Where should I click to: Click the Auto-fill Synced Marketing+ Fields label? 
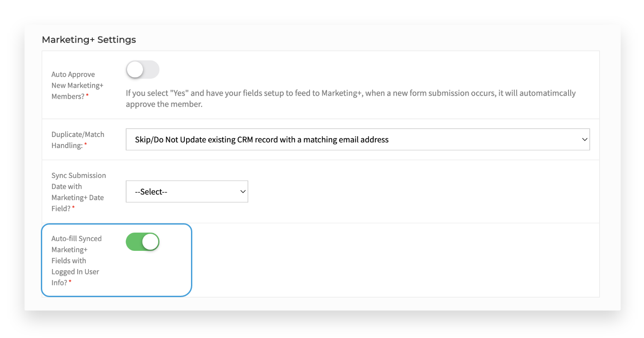coord(76,260)
